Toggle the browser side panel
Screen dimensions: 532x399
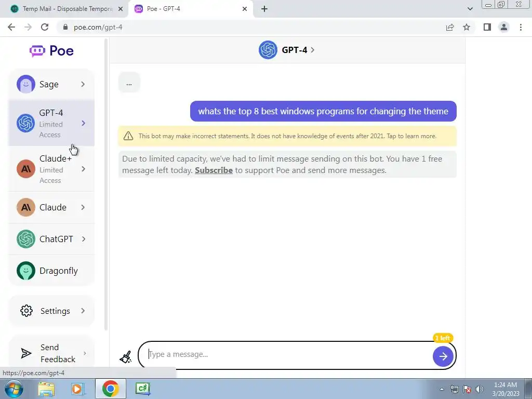point(487,27)
